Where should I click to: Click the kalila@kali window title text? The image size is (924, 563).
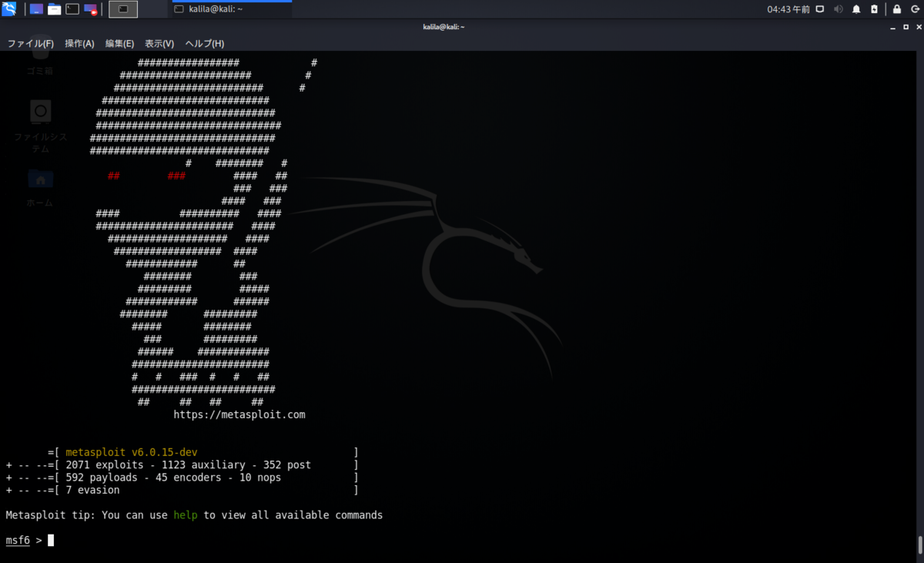pos(444,27)
